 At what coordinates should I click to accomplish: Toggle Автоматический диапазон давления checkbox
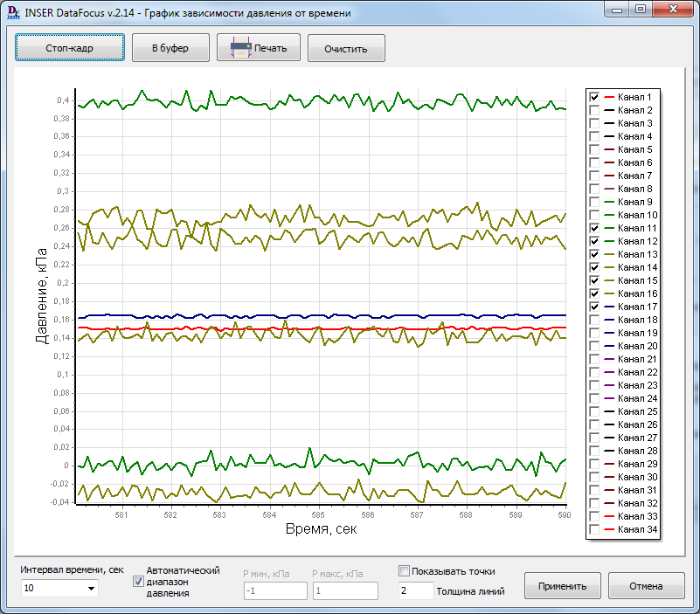[x=138, y=582]
